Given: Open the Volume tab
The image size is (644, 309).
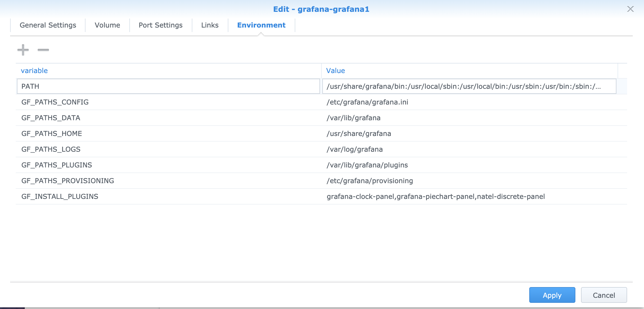Looking at the screenshot, I should coord(107,25).
